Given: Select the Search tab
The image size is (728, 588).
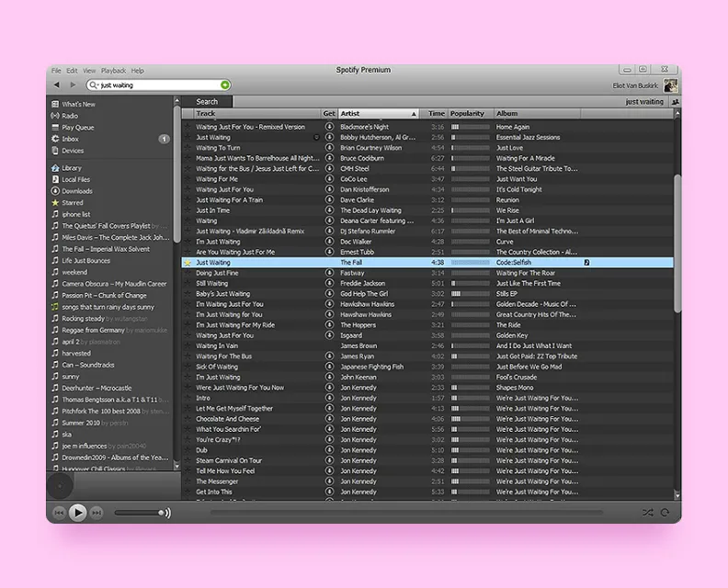Looking at the screenshot, I should tap(207, 102).
